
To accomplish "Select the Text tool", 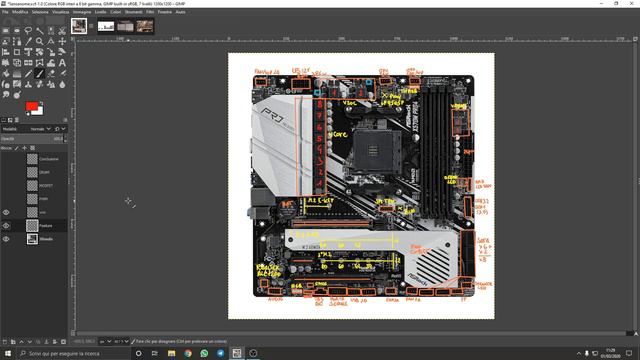I will (x=62, y=63).
